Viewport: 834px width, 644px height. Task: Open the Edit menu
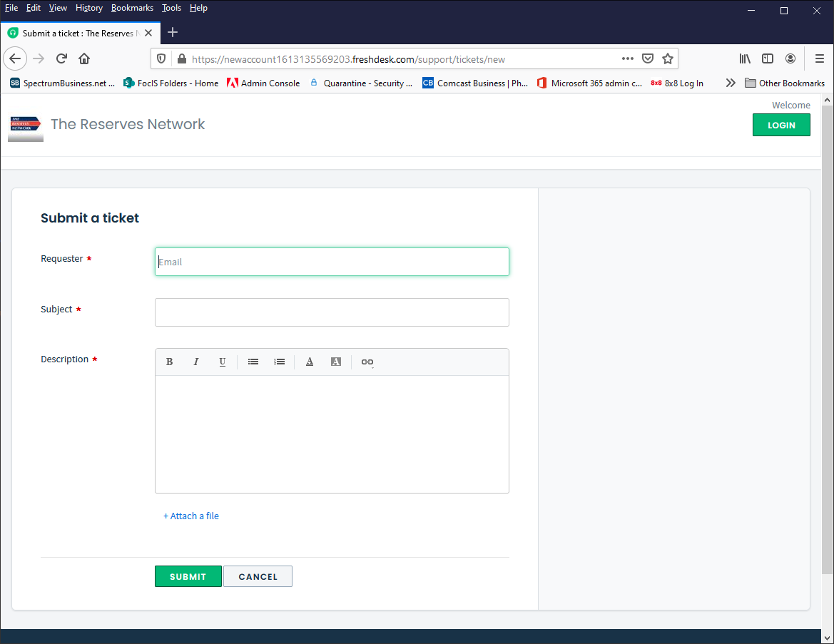pyautogui.click(x=34, y=8)
